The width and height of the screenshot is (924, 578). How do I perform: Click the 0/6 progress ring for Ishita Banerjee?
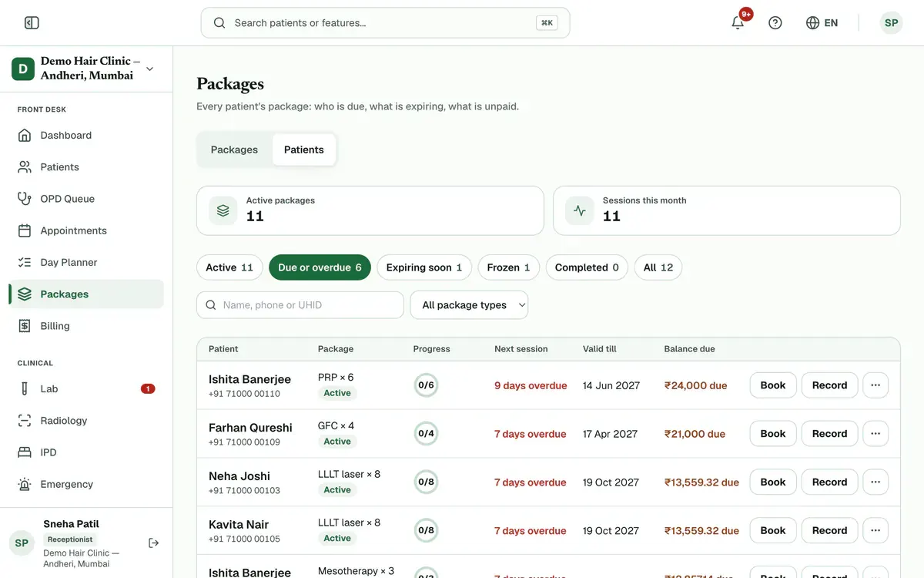tap(426, 385)
